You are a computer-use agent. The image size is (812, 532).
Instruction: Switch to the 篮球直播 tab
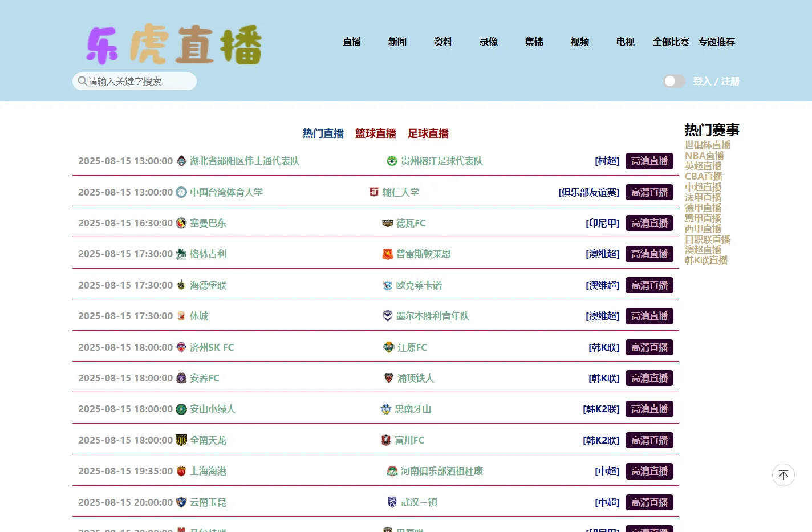376,133
